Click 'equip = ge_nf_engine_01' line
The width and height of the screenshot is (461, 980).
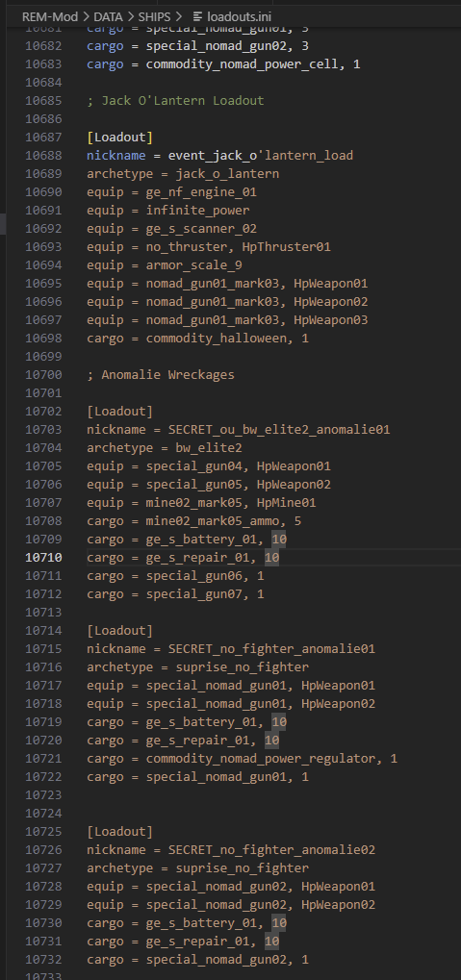[x=171, y=192]
